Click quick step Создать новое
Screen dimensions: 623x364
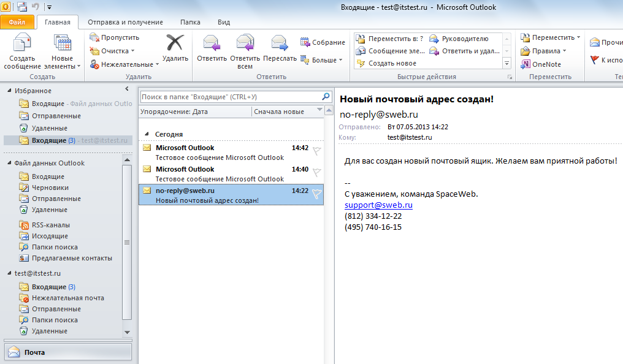click(386, 63)
